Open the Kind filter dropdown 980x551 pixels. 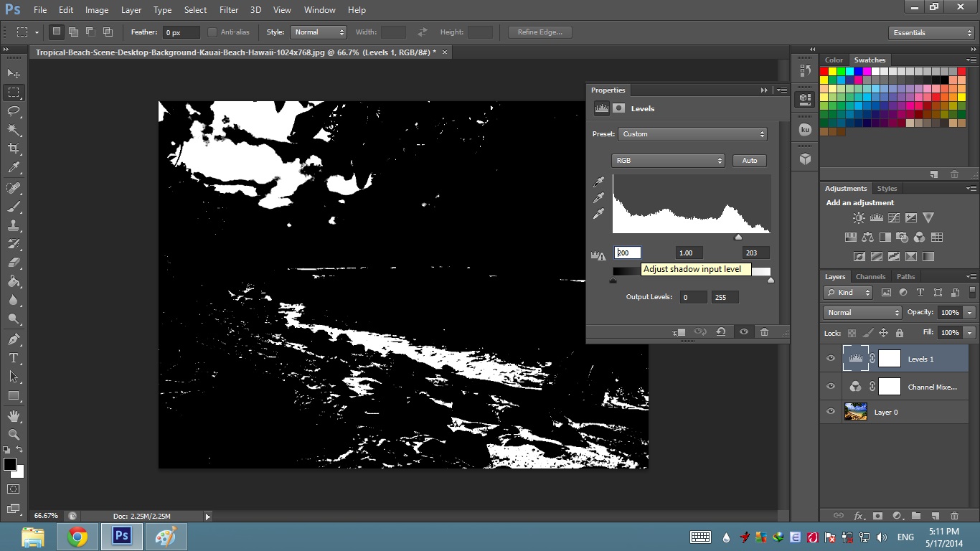(848, 293)
